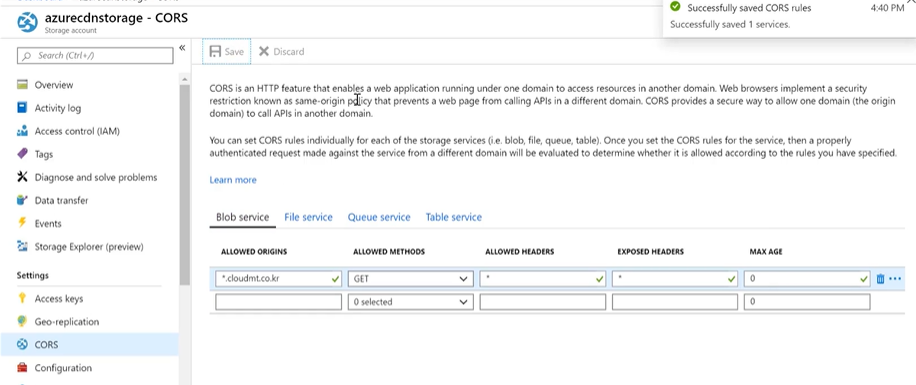Click the empty allowed headers field in new row
The image size is (916, 385).
point(543,302)
